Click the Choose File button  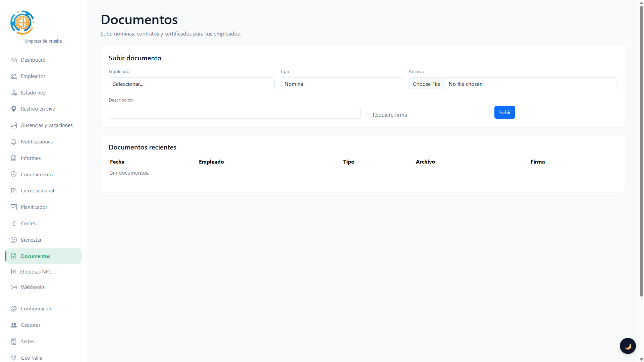click(426, 84)
